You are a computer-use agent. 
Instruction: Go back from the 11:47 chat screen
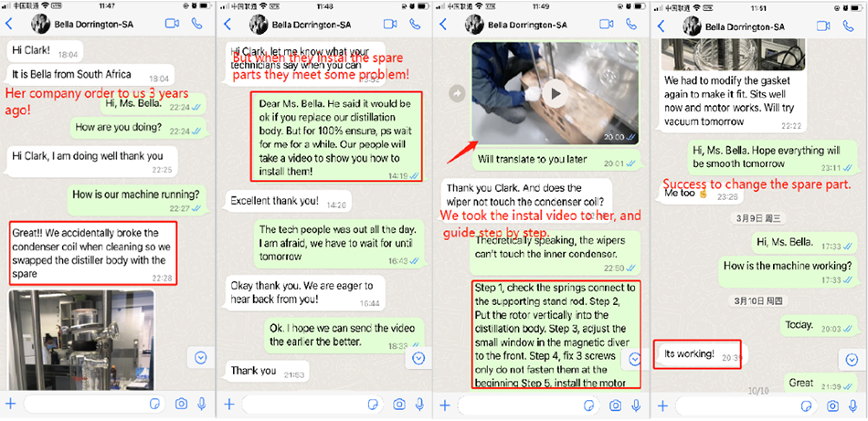9,24
